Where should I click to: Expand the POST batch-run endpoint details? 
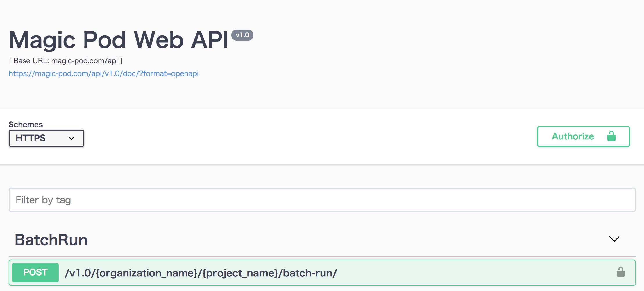[x=201, y=272]
